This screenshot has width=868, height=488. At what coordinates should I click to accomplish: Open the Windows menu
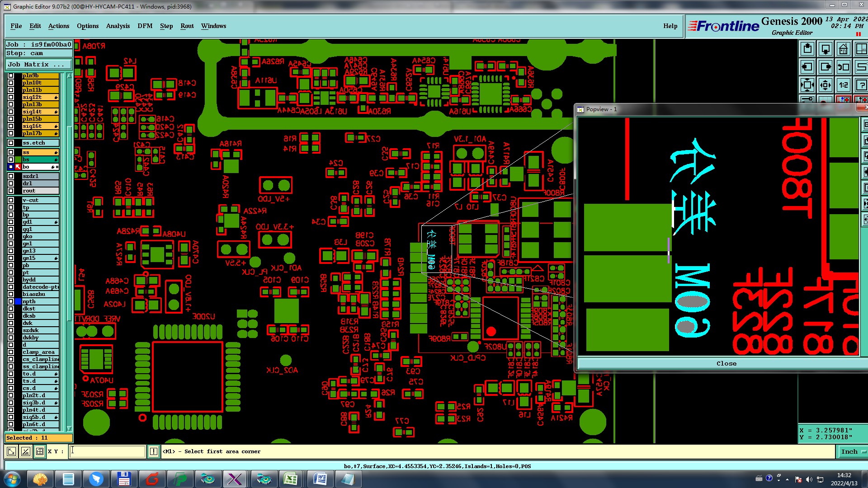[x=213, y=26]
